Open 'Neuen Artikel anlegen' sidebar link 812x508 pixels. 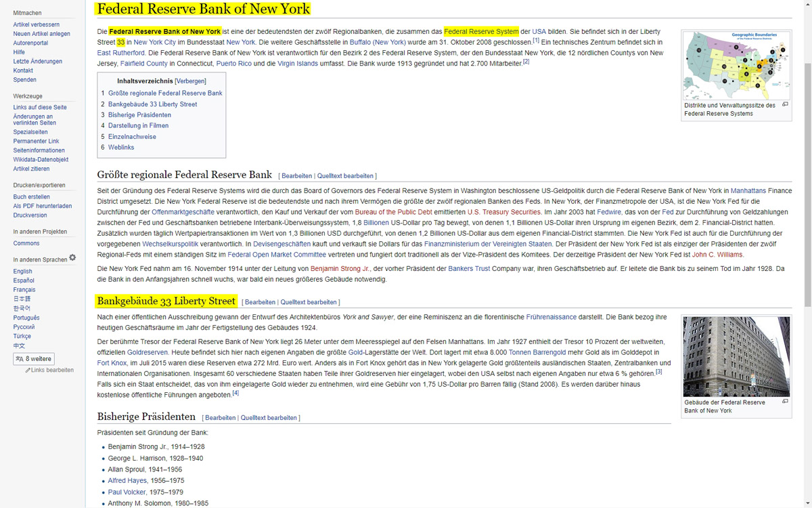(41, 34)
